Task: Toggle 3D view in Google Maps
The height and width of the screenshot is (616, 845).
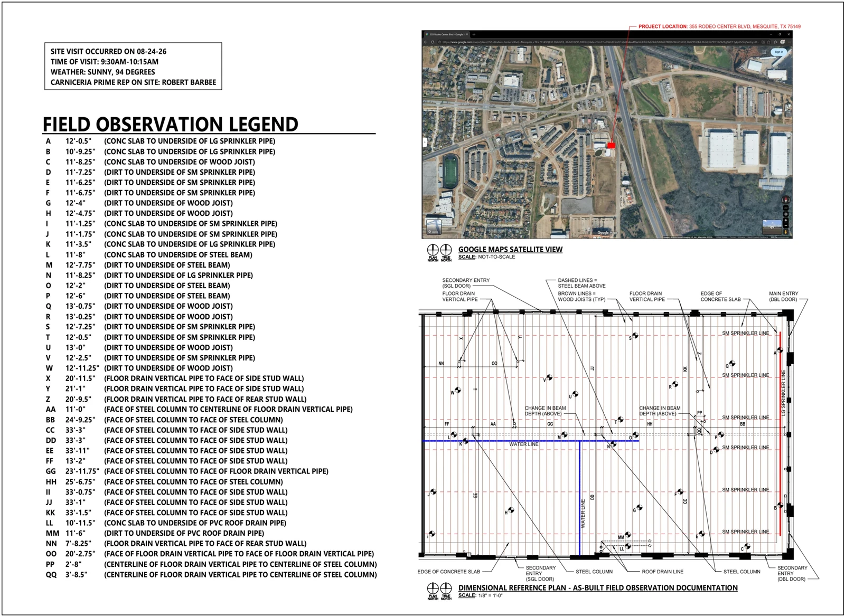Action: coord(786,208)
